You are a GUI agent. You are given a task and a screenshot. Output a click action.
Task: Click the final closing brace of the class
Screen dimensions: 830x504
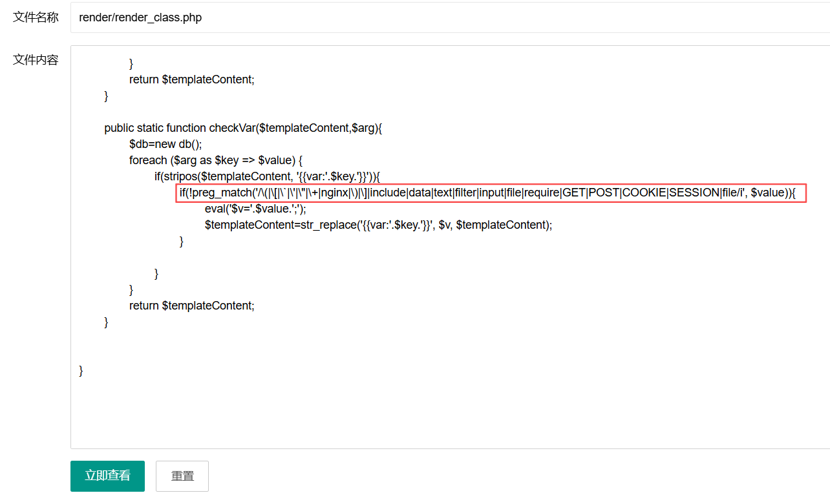[x=81, y=371]
